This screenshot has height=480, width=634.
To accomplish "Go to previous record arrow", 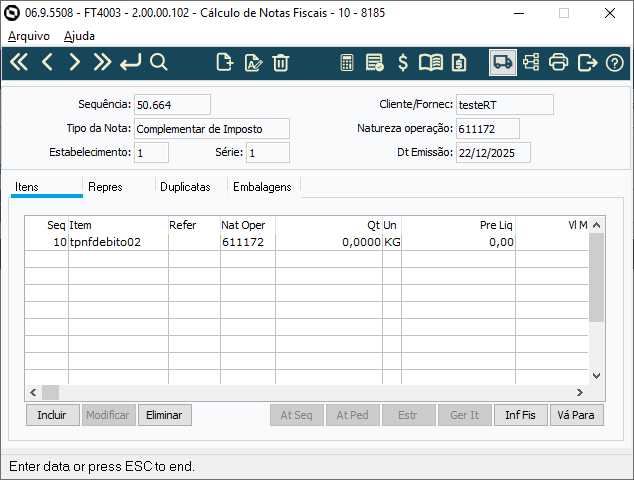I will click(47, 63).
